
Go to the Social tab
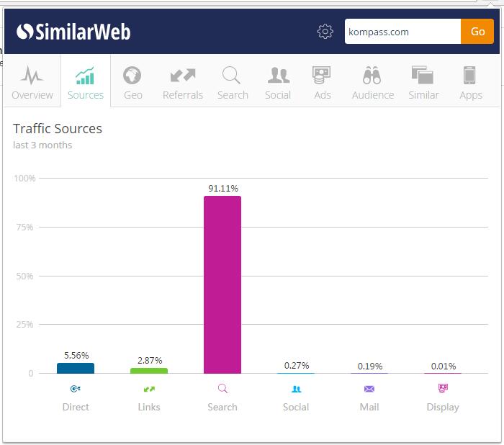coord(278,82)
